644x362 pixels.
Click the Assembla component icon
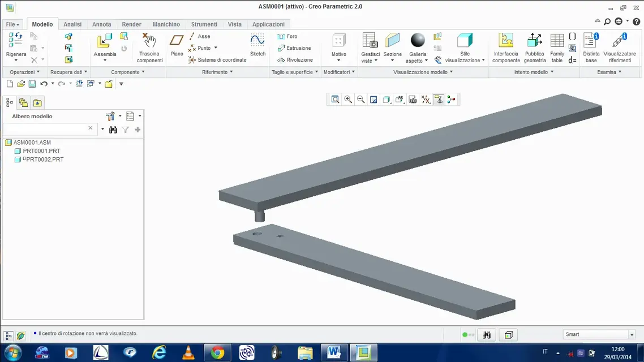click(105, 43)
